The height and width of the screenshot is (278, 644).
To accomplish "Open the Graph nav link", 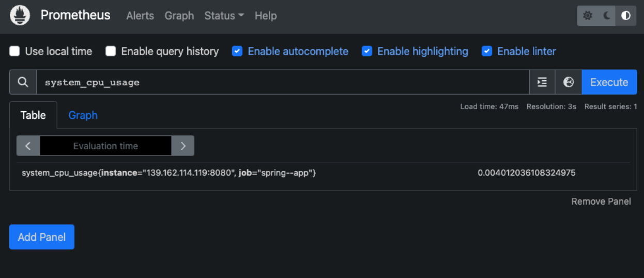I will pyautogui.click(x=179, y=16).
